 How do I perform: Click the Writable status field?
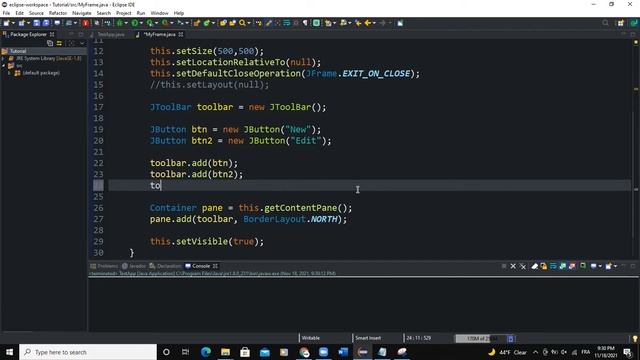click(311, 338)
